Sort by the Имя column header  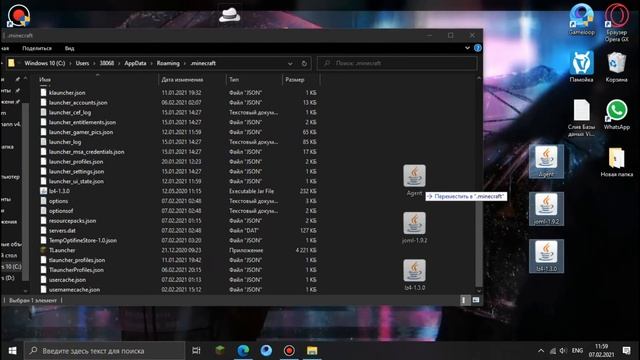(x=97, y=80)
